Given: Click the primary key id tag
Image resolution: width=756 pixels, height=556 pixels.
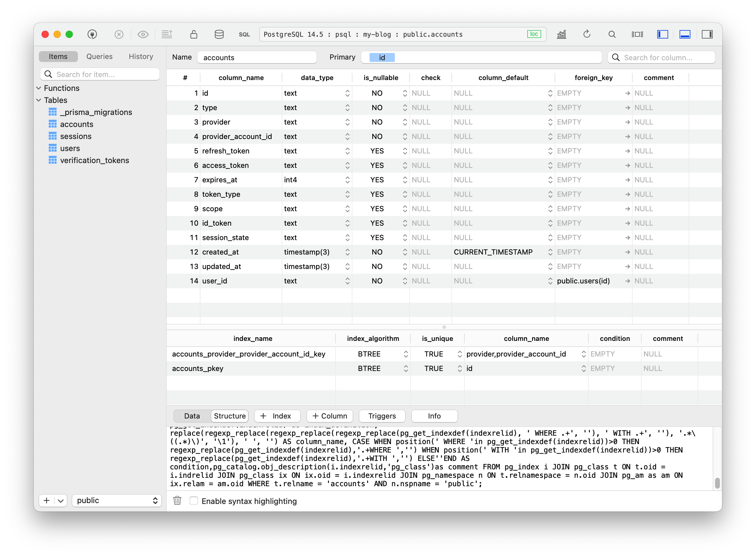Looking at the screenshot, I should (x=382, y=57).
